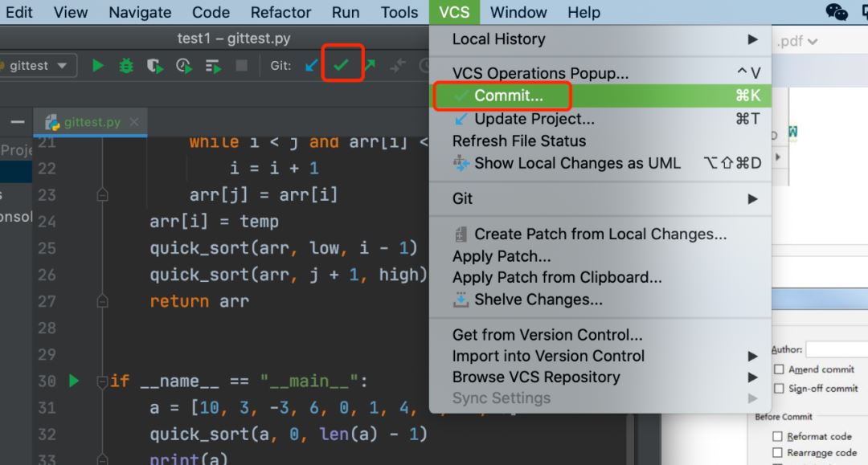Run gittest with the green play icon
Image resolution: width=868 pixels, height=465 pixels.
click(x=97, y=66)
